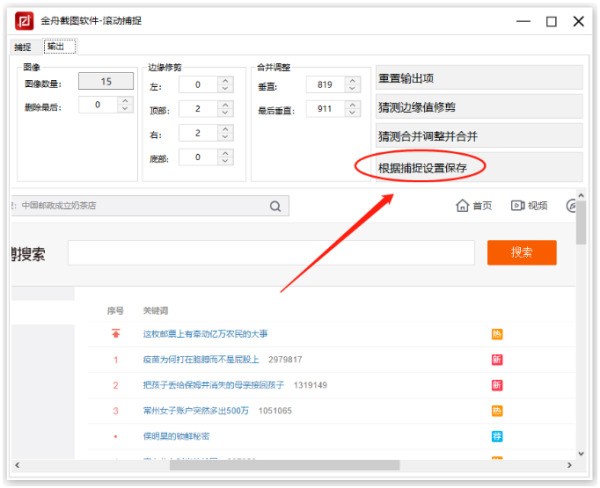This screenshot has width=600, height=488.
Task: Select the 输出 tab
Action: (x=60, y=47)
